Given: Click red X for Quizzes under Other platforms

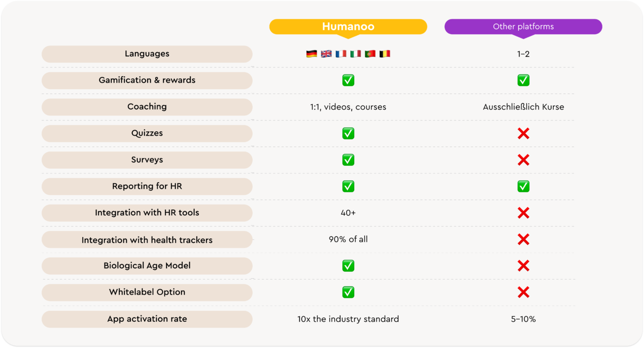Looking at the screenshot, I should 523,133.
